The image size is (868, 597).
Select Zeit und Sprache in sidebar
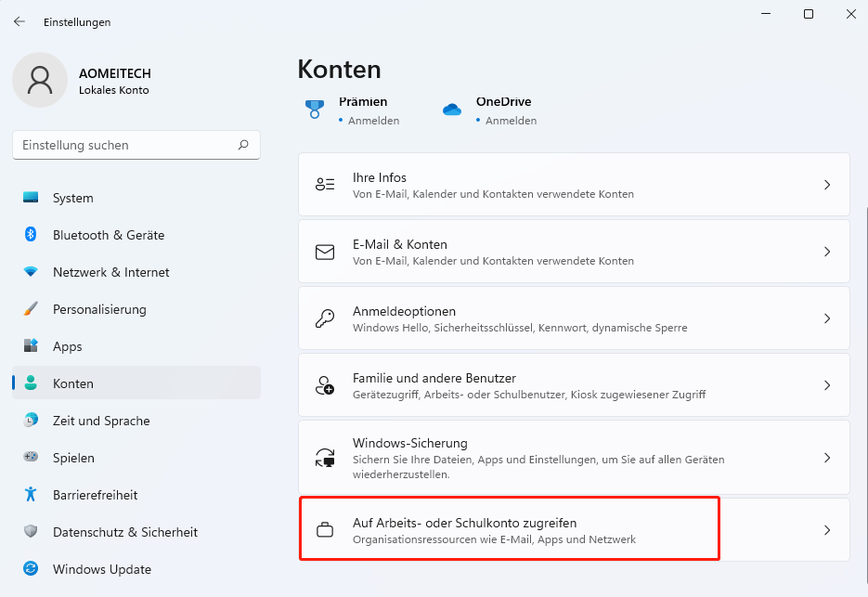tap(100, 421)
